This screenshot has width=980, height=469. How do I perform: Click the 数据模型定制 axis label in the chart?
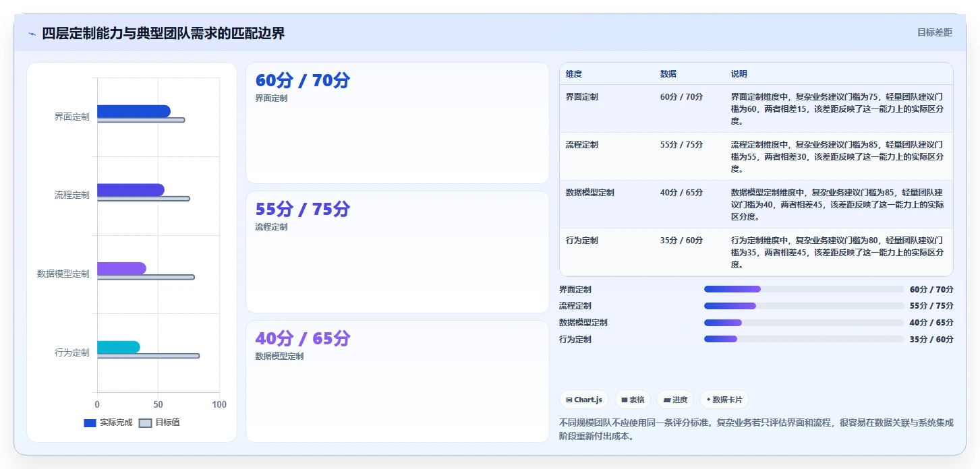coord(63,274)
